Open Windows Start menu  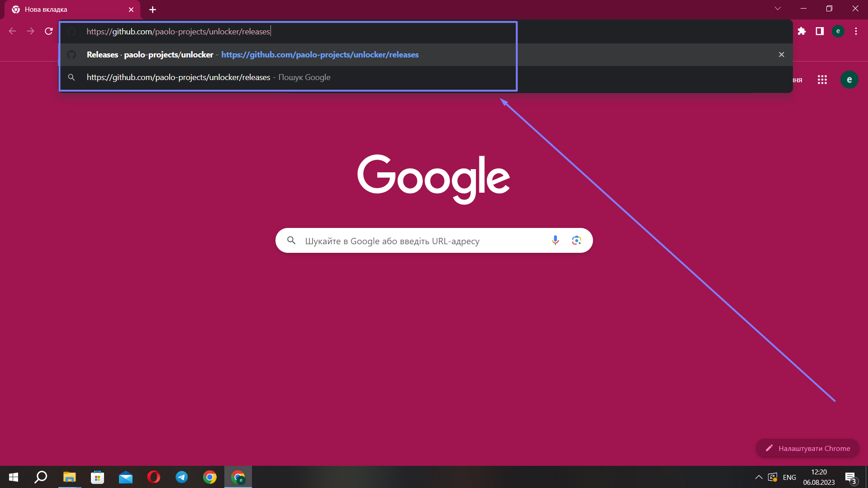pos(14,477)
